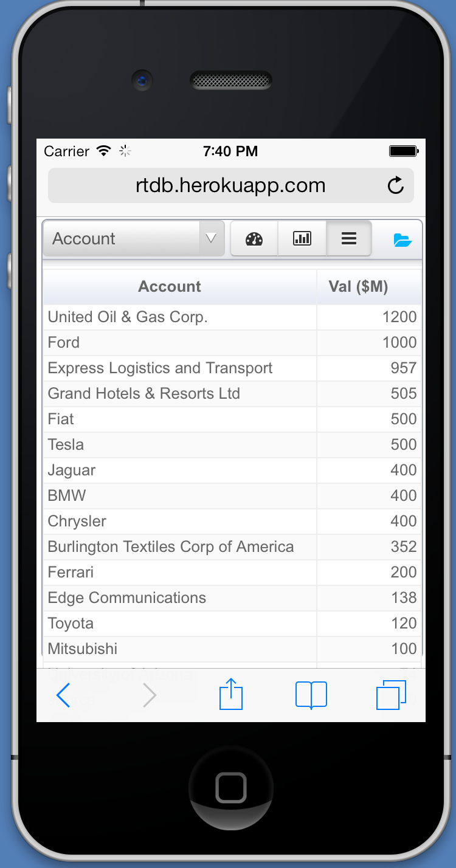Sort by the Account column header
Viewport: 456px width, 868px height.
tap(180, 286)
